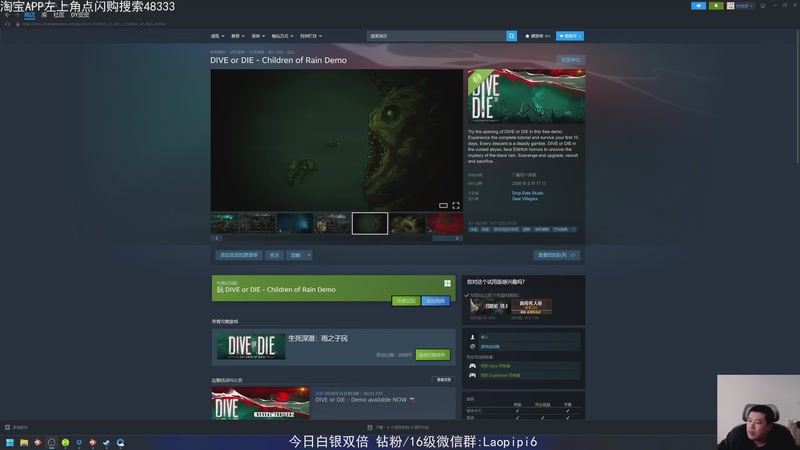Viewport: 800px width, 450px height.
Task: Open Resident Evil 4 recommendation thumbnail
Action: pyautogui.click(x=489, y=306)
